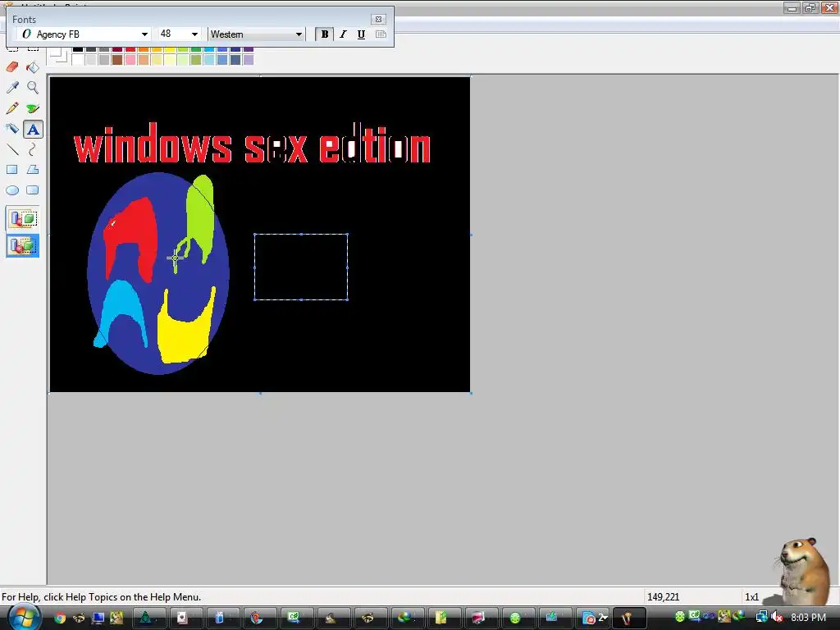This screenshot has height=630, width=840.
Task: Open the Agency FB font name dropdown
Action: (x=144, y=34)
